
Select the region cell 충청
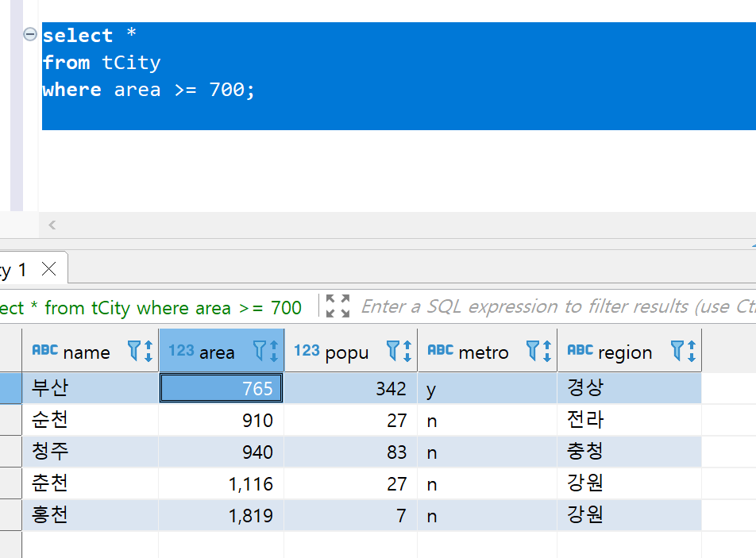629,452
